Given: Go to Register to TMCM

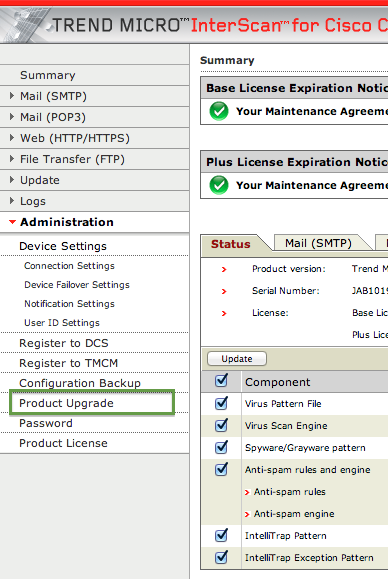Looking at the screenshot, I should pos(68,363).
